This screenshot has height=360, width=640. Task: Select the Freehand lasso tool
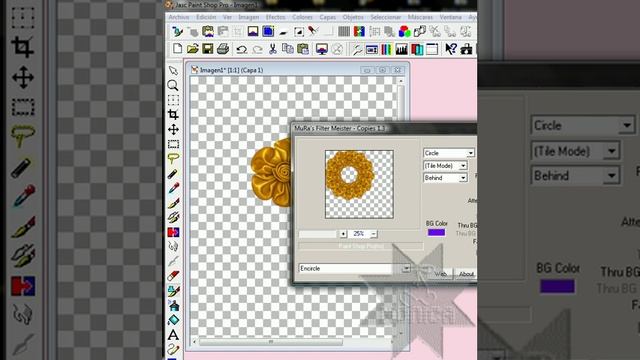point(173,159)
